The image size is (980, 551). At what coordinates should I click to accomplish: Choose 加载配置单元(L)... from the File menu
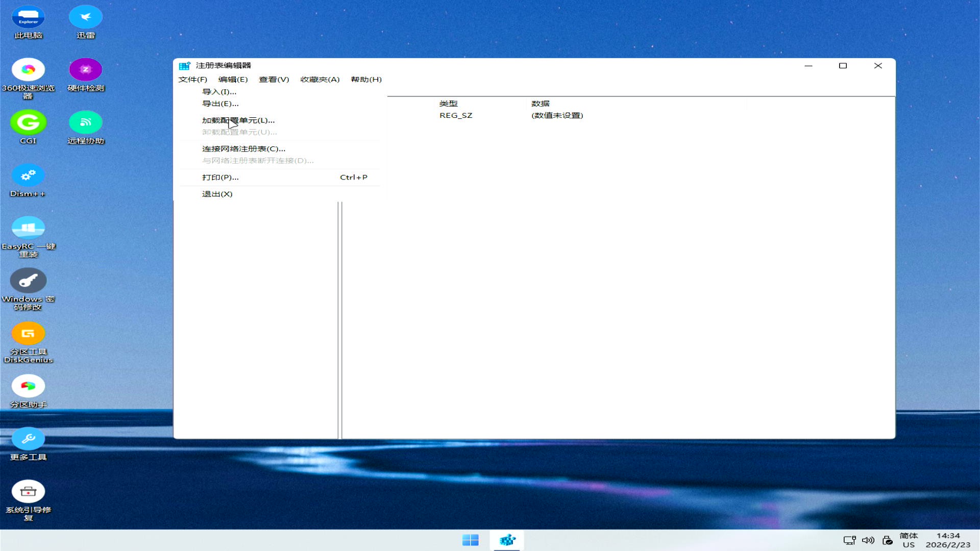[x=238, y=120]
